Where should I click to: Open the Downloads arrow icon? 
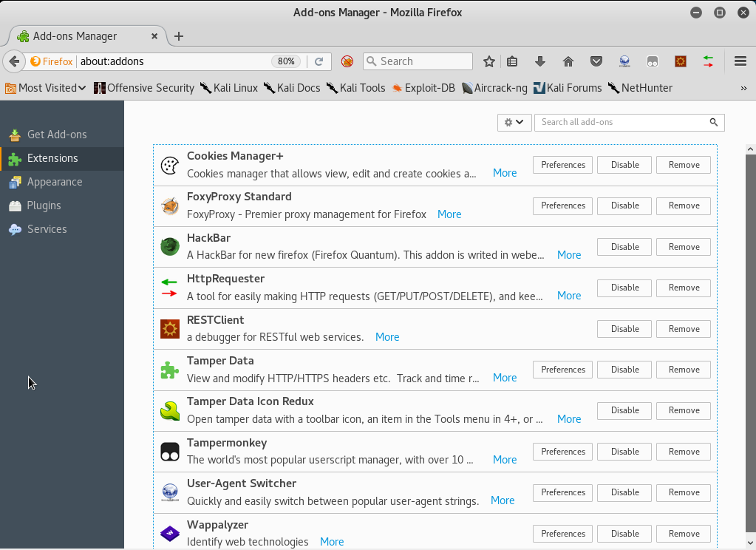point(539,61)
